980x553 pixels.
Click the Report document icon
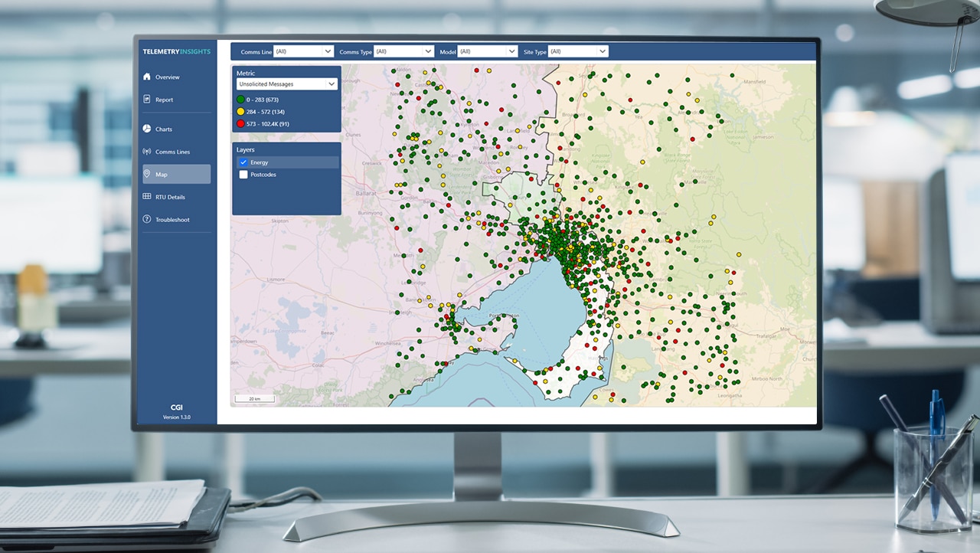pyautogui.click(x=147, y=99)
